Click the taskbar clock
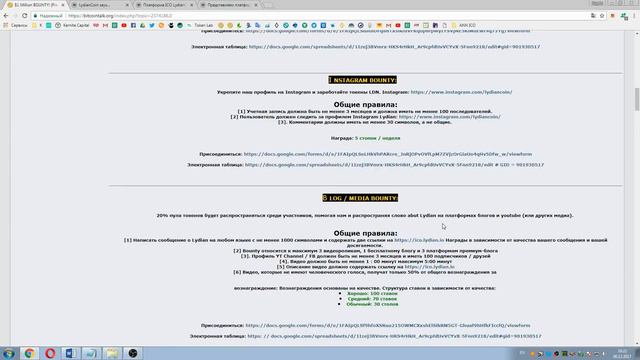Image resolution: width=640 pixels, height=360 pixels. click(x=622, y=353)
